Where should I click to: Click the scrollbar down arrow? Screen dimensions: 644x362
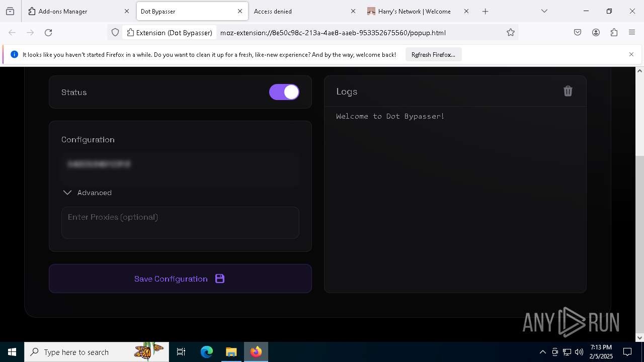coord(639,338)
